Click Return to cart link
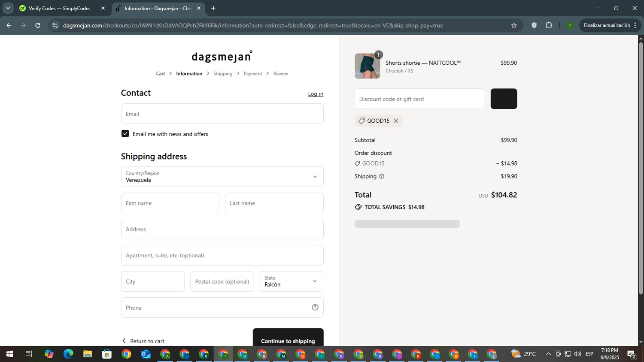The height and width of the screenshot is (362, 644). coord(143,341)
